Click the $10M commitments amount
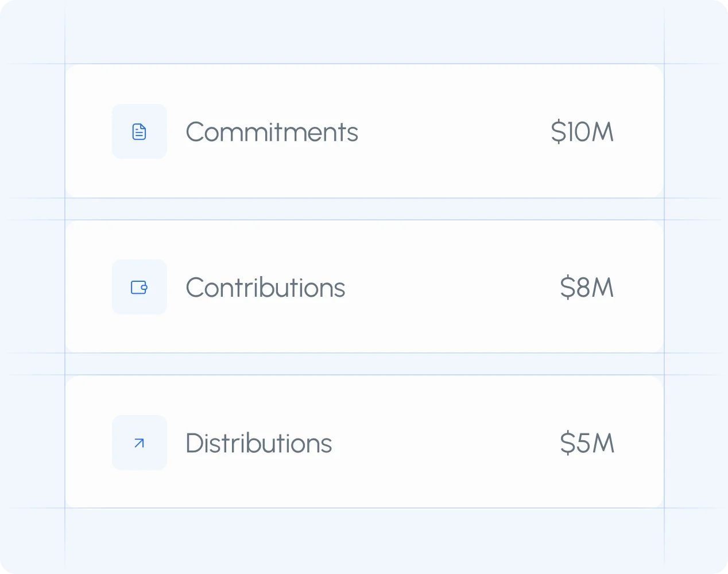Viewport: 728px width, 574px height. point(582,132)
